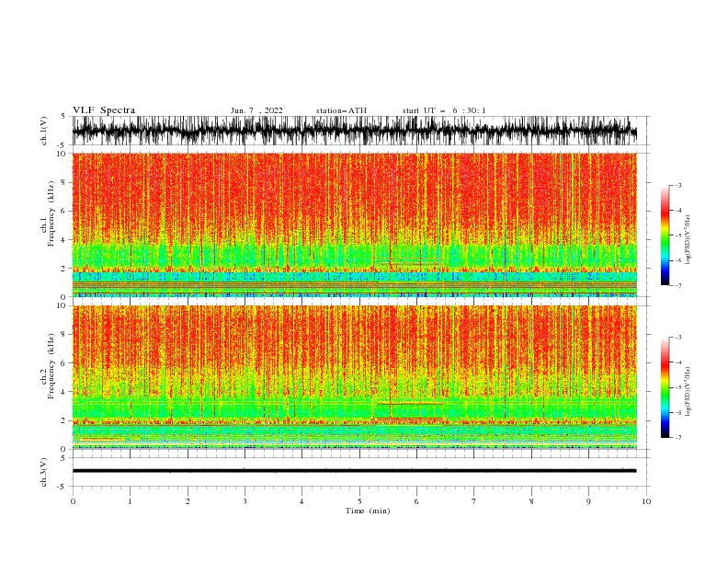The height and width of the screenshot is (563, 728).
Task: Click the "ch.1(V)" waveform axis label
Action: point(44,131)
